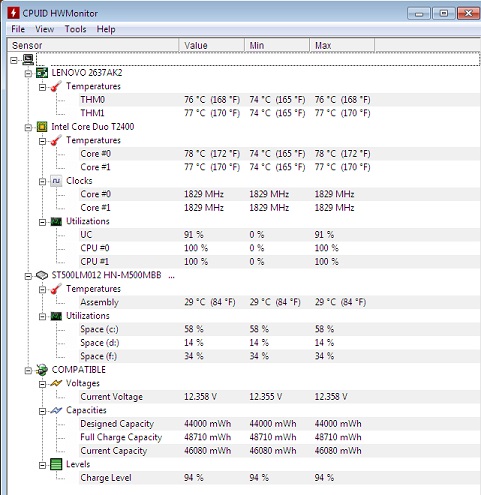Select the Charge Level row

(x=279, y=478)
